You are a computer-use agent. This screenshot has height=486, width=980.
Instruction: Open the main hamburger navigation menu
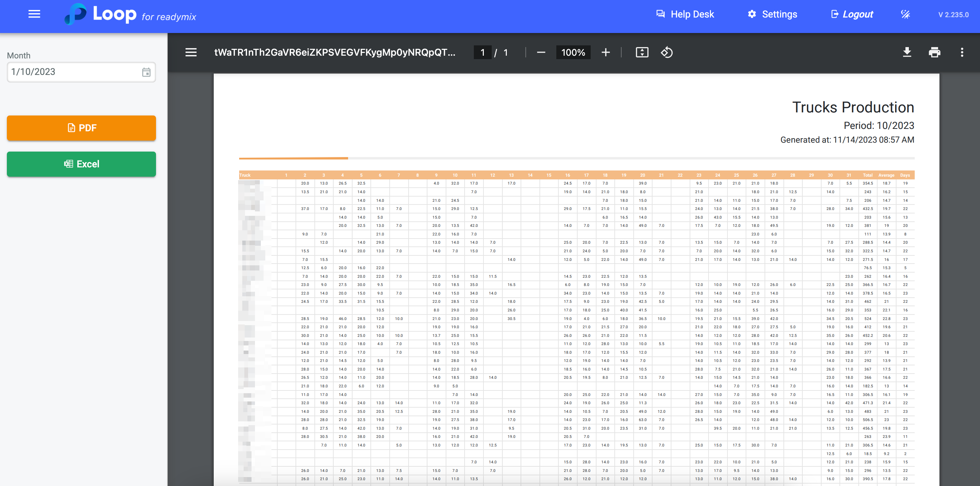coord(34,14)
